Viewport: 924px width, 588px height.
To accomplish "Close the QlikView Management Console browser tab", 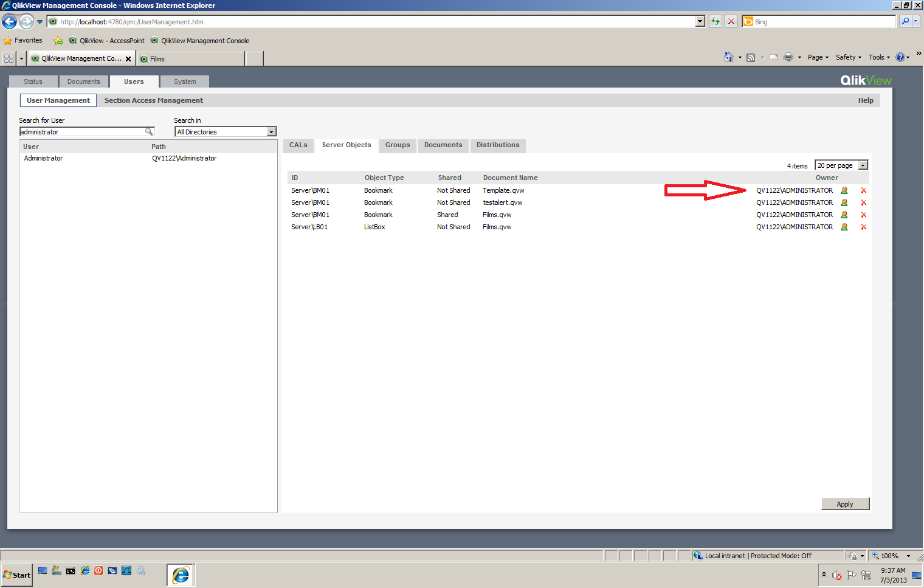I will 128,59.
